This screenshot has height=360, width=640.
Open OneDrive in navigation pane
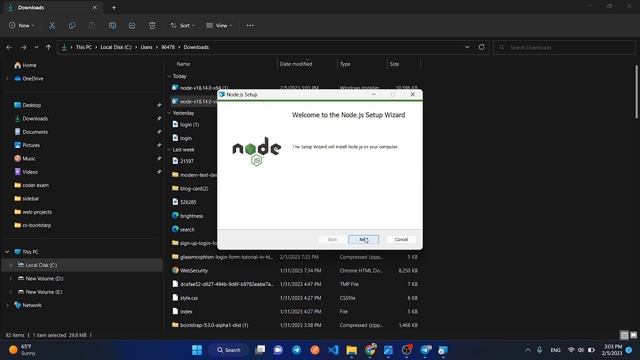pos(29,79)
